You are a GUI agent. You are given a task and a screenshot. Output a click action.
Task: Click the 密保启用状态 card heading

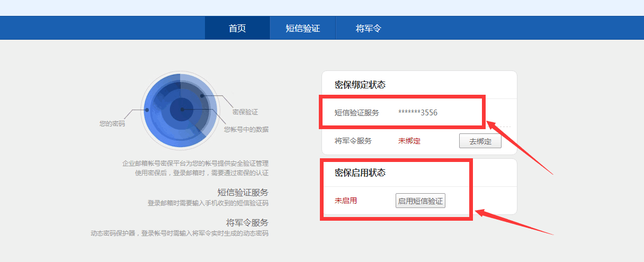tap(360, 173)
